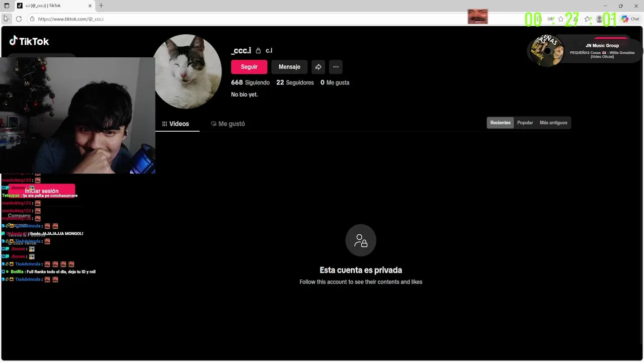
Task: Click 'No bio yet.' text
Action: click(x=245, y=95)
